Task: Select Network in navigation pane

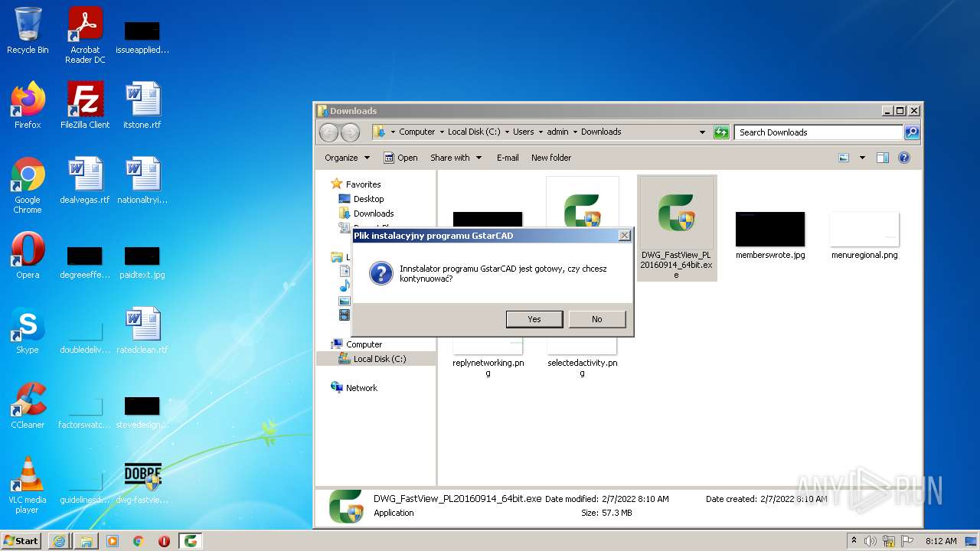Action: click(361, 388)
